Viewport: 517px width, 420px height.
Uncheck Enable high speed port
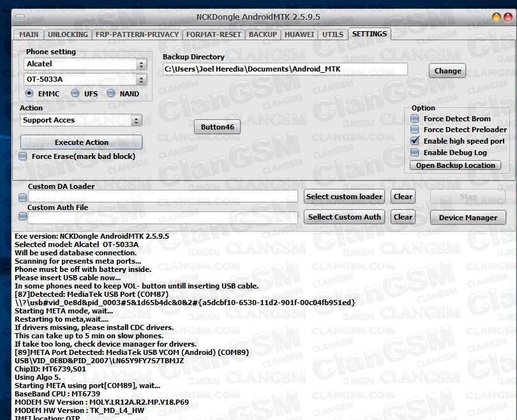[415, 141]
